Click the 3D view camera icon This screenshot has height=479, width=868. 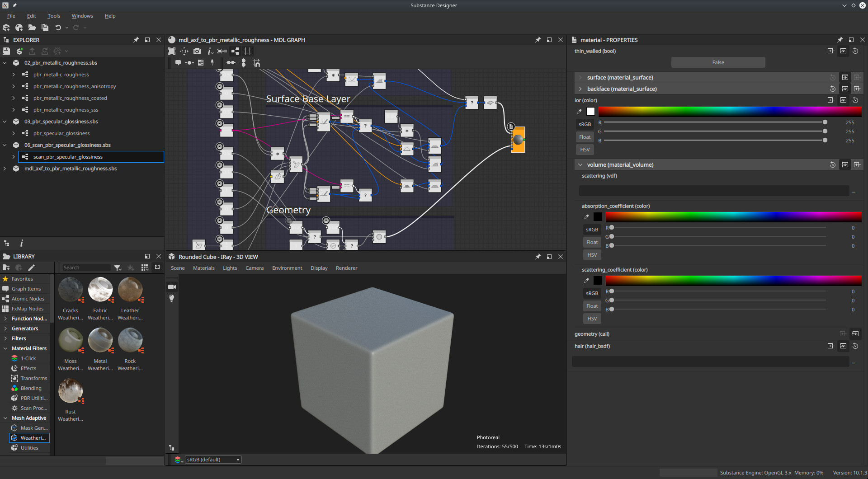(x=172, y=287)
